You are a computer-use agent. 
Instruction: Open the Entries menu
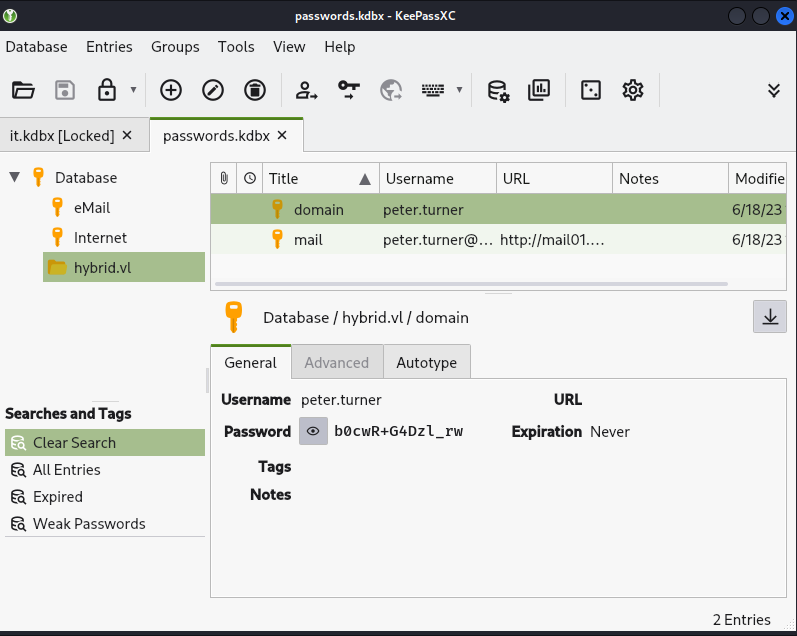pyautogui.click(x=109, y=47)
